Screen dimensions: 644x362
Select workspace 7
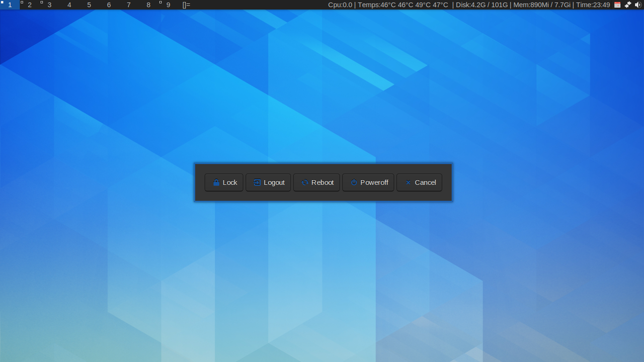click(129, 5)
